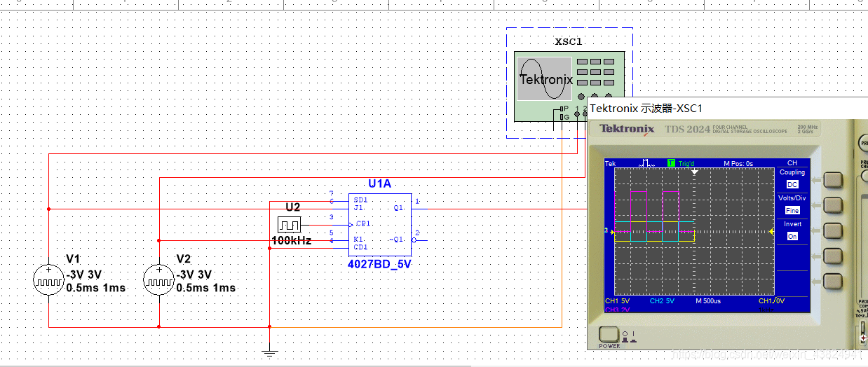The image size is (868, 367).
Task: Click the U1A reference designator label
Action: pyautogui.click(x=379, y=184)
